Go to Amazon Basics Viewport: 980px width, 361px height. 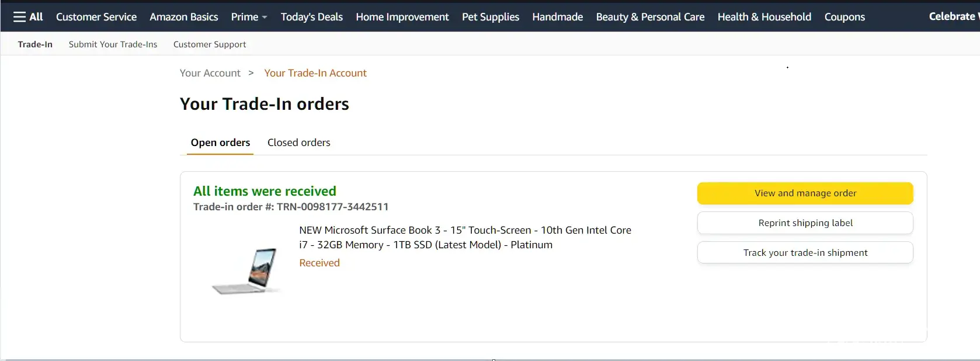click(183, 17)
